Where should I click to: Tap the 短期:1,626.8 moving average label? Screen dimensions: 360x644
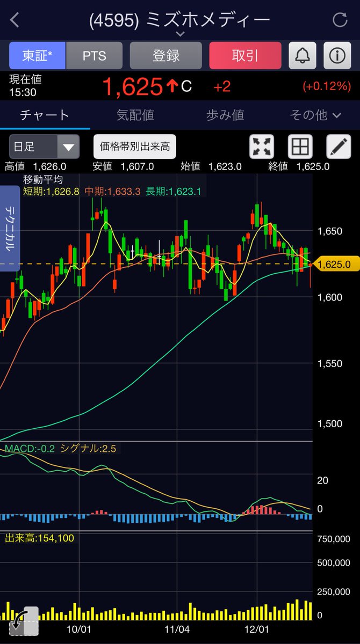click(51, 191)
